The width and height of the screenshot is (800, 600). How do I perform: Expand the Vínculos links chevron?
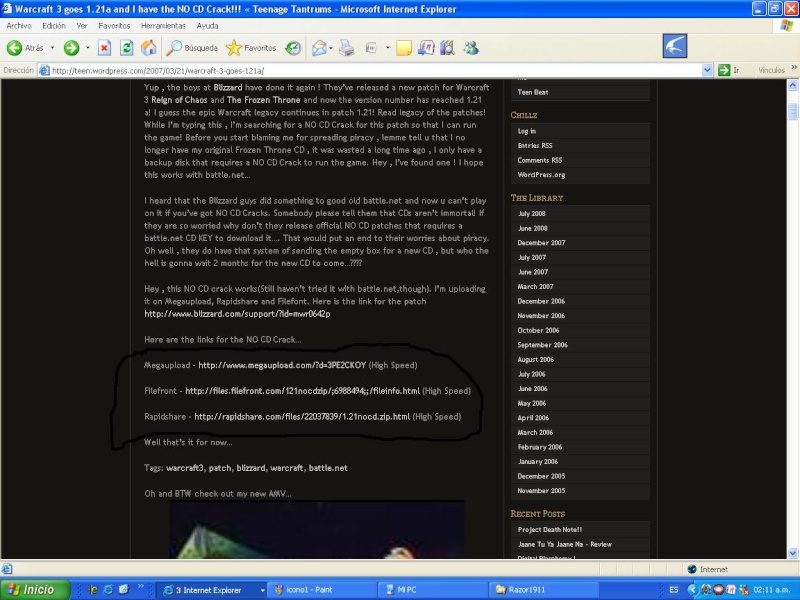point(794,67)
